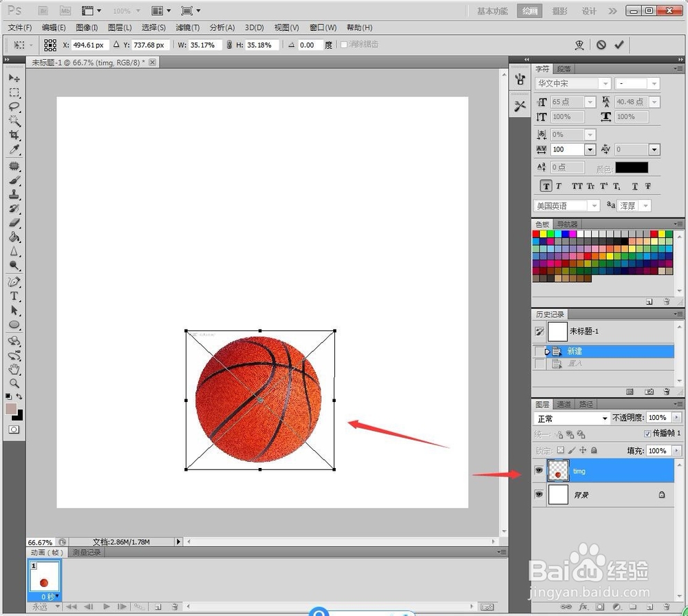The width and height of the screenshot is (688, 616).
Task: Open the font family dropdown 华文中宋
Action: pyautogui.click(x=605, y=83)
